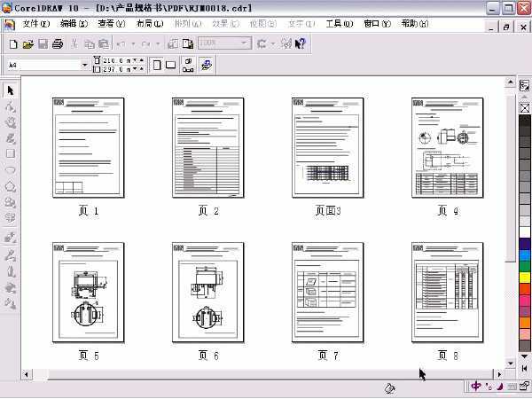Viewport: 532px width, 399px height.
Task: Select the Shape tool in toolbox
Action: (x=10, y=106)
